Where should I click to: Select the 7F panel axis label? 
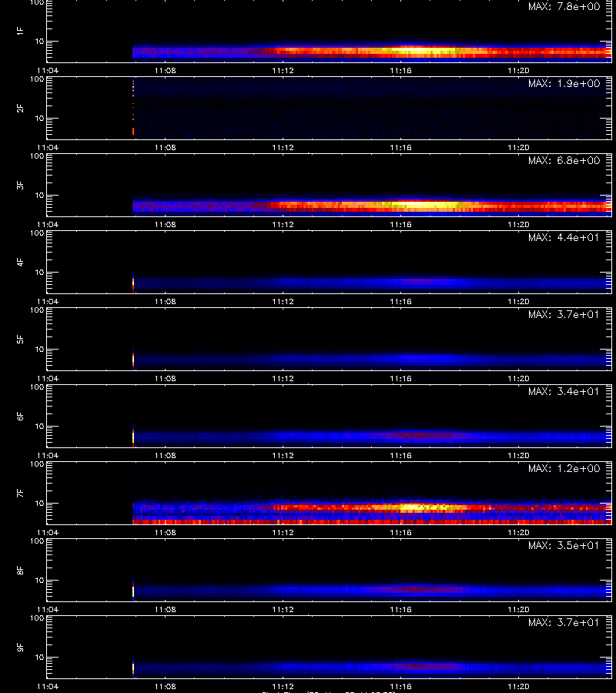click(20, 493)
